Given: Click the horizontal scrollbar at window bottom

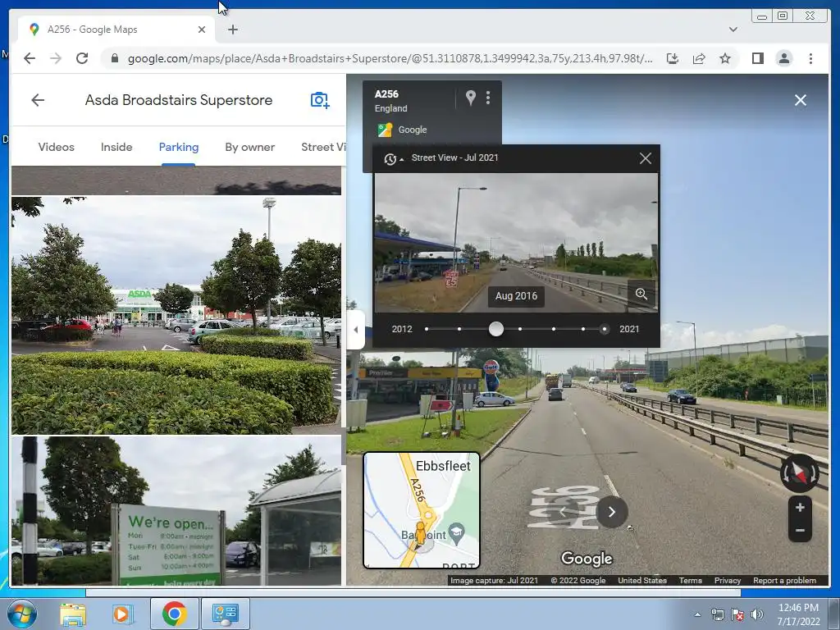Looking at the screenshot, I should 413,592.
